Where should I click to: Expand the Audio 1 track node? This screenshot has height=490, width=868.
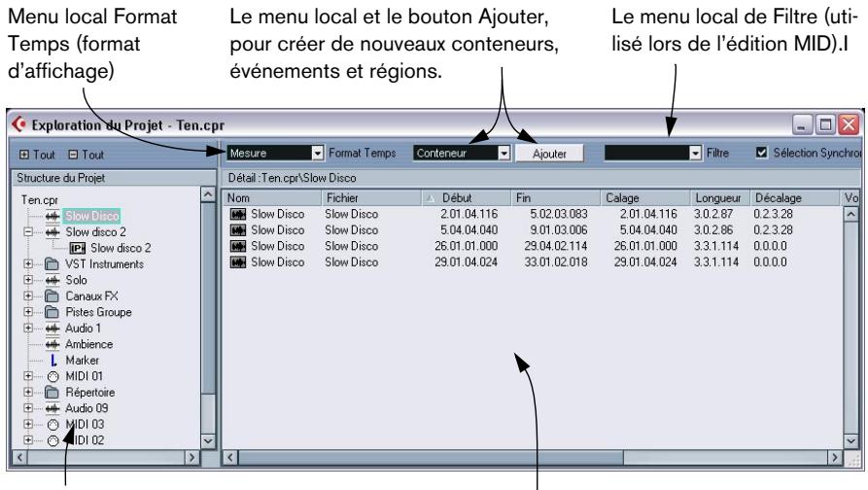[28, 329]
